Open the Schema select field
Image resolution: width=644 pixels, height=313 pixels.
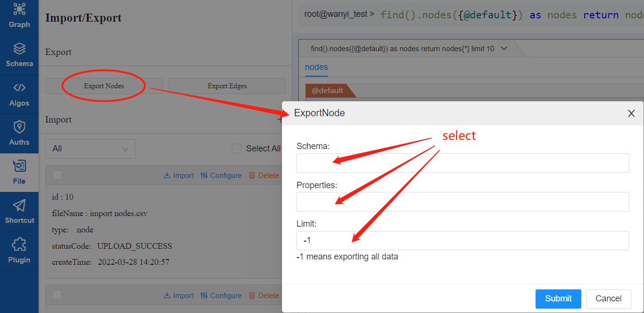point(463,163)
